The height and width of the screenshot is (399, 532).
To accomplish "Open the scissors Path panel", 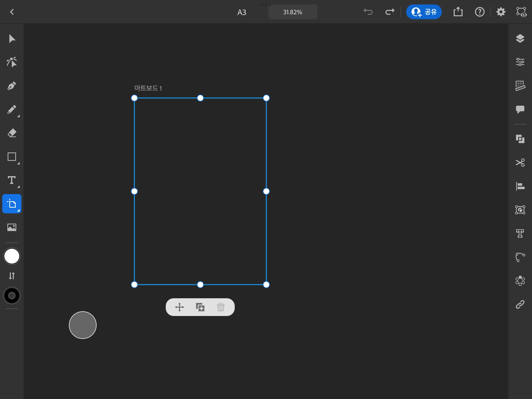I will coord(520,163).
